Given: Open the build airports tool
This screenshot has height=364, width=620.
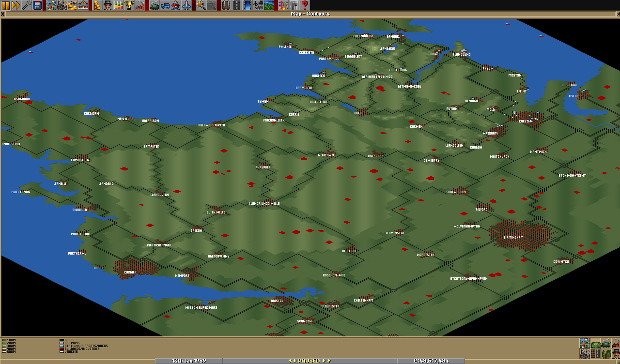Looking at the screenshot, I should pyautogui.click(x=258, y=5).
